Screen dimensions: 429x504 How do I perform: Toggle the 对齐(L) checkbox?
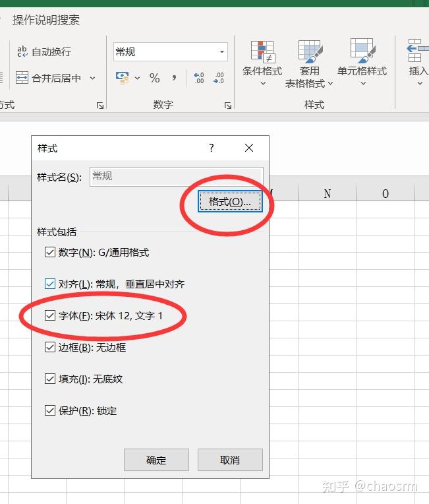point(50,284)
